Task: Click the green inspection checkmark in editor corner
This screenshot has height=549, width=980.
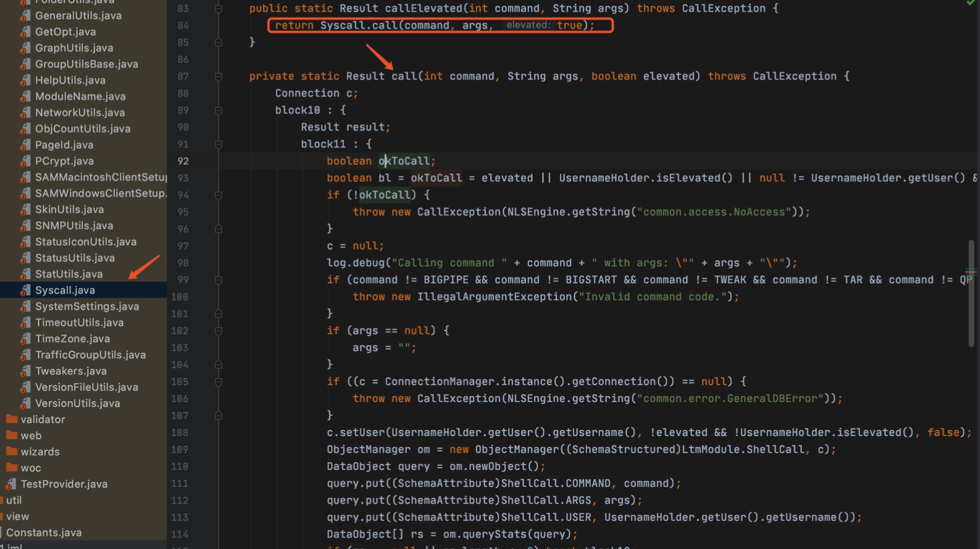Action: (970, 3)
